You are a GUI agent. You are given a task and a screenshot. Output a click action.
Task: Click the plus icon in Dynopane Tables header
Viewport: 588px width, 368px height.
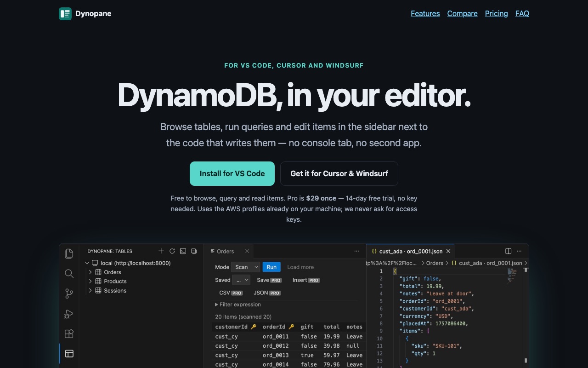pyautogui.click(x=161, y=251)
